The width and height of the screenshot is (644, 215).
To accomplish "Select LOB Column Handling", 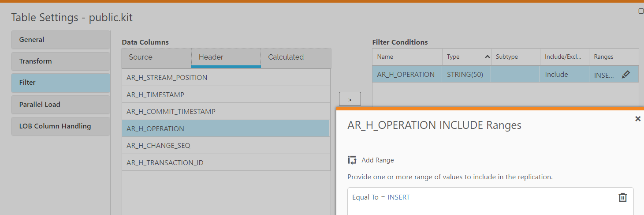I will coord(60,126).
